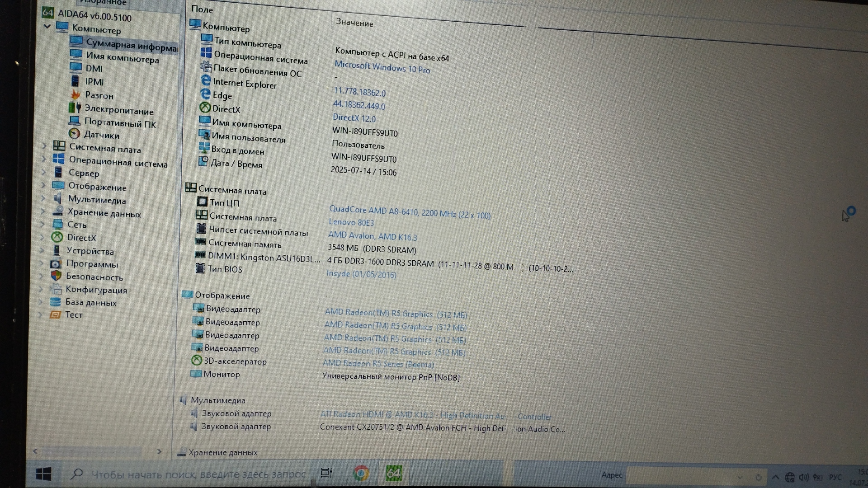Expand the Системная плата tree node

44,145
